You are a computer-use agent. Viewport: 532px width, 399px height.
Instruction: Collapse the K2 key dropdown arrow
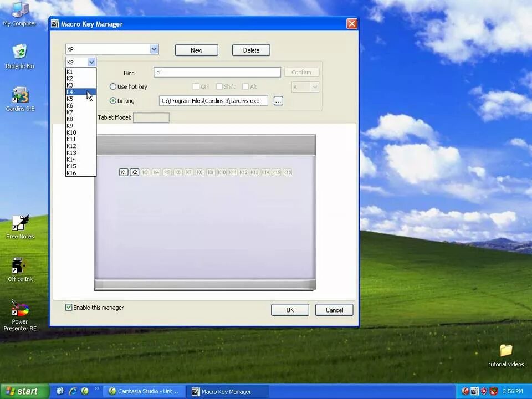91,62
